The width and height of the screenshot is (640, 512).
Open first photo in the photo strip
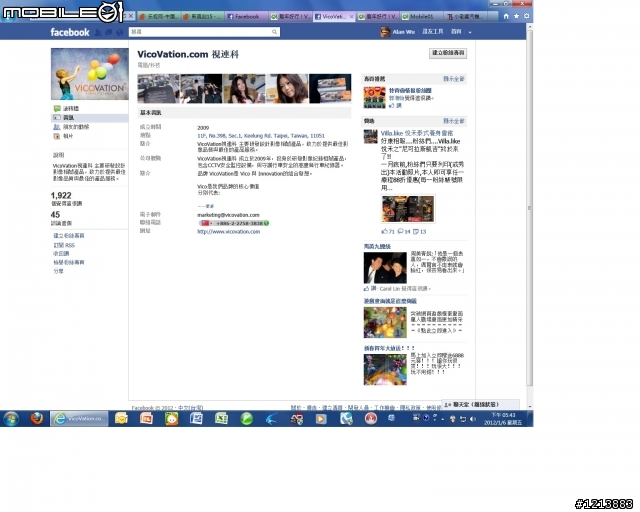coord(158,88)
